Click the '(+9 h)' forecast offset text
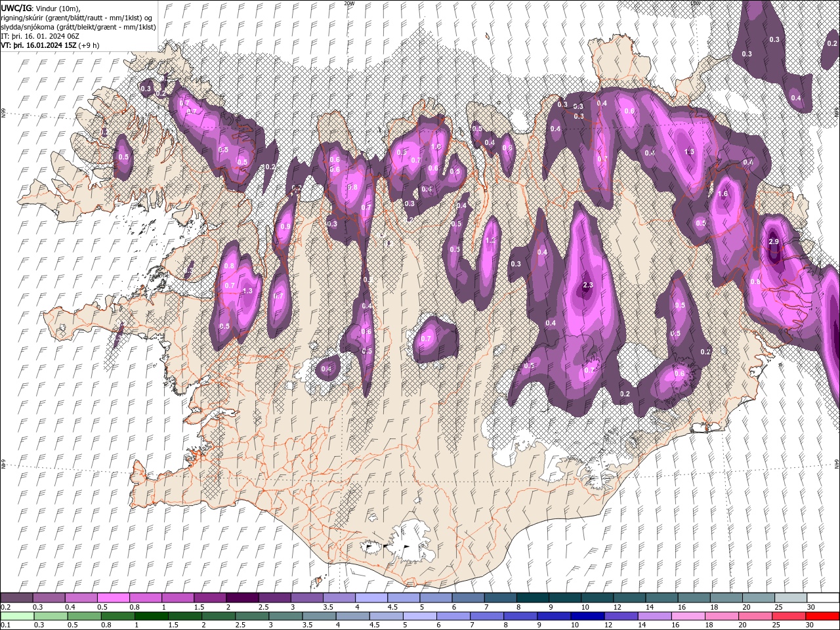840x630 pixels. pos(89,45)
